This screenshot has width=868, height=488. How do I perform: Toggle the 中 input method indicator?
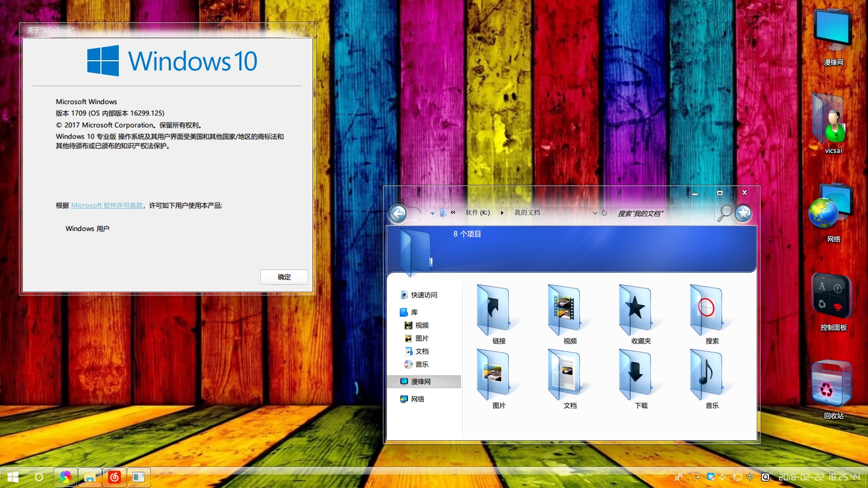point(750,478)
